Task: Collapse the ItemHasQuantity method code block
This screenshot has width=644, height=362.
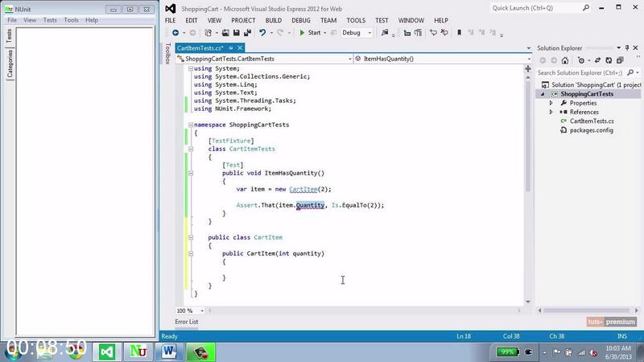Action: (x=191, y=173)
